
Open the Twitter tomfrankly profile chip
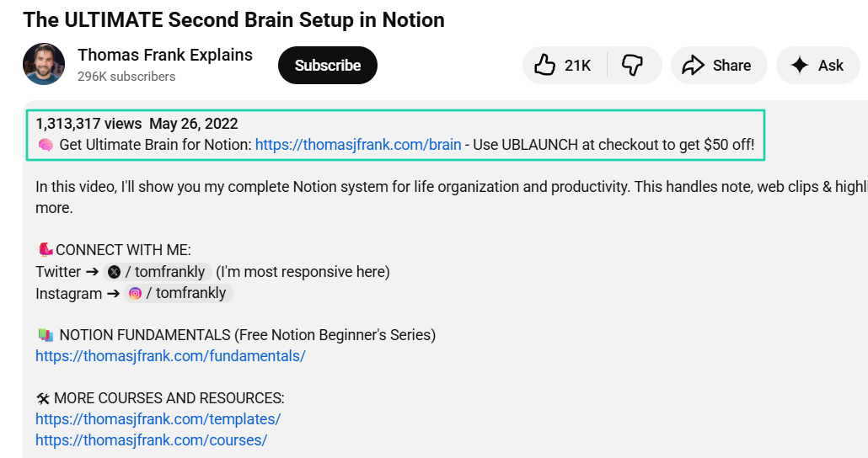pyautogui.click(x=158, y=272)
